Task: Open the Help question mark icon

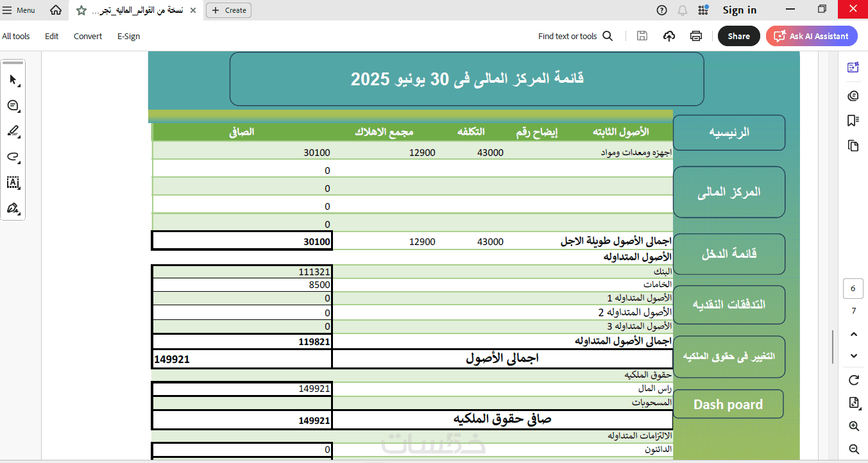Action: pyautogui.click(x=662, y=10)
